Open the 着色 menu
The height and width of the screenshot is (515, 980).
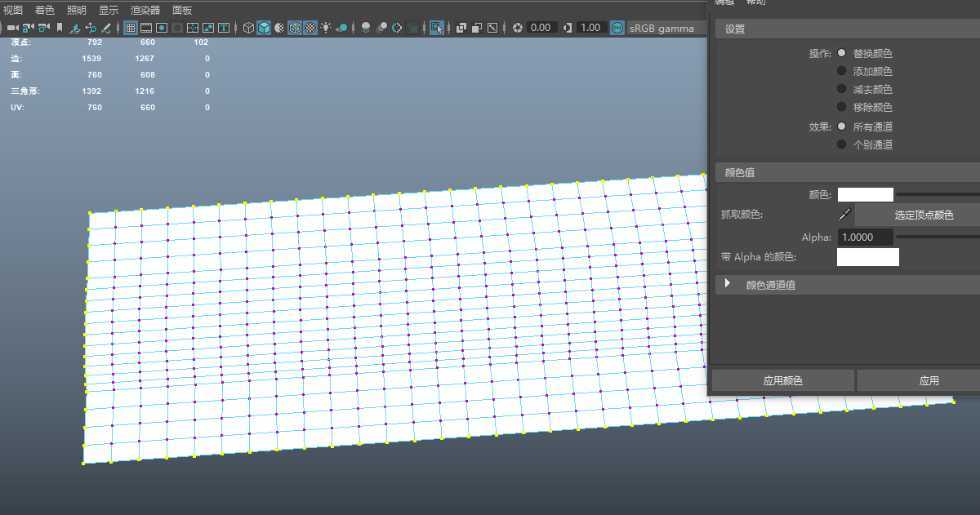coord(44,10)
